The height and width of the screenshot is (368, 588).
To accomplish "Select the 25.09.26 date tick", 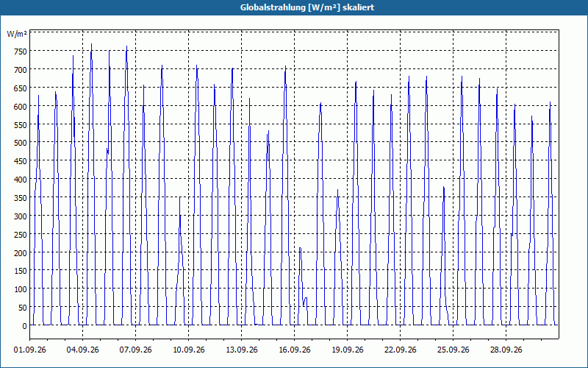I will pos(453,350).
